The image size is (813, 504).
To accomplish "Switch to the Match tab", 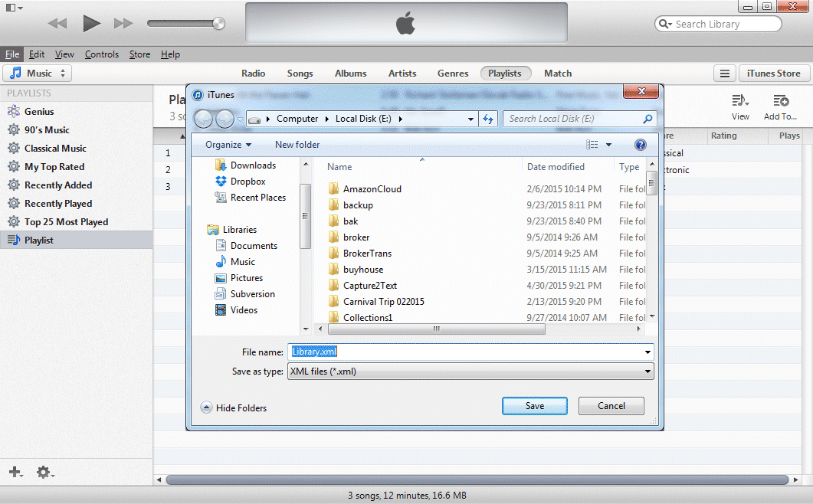I will pyautogui.click(x=558, y=73).
